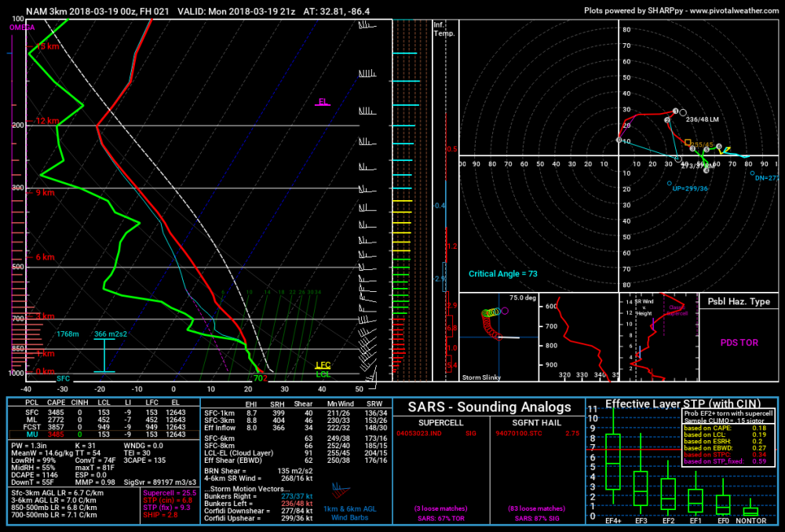Viewport: 785px width, 532px height.
Task: Click the EF4+ box-and-whisker plot
Action: coord(613,461)
